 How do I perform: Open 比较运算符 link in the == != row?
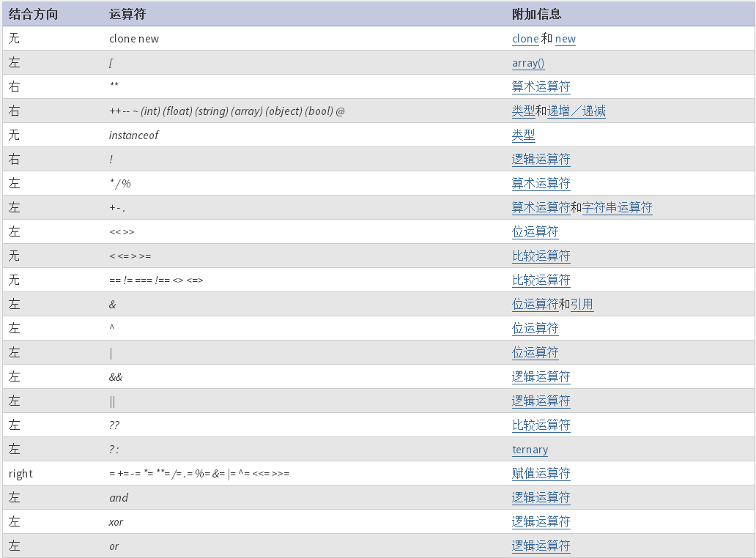tap(541, 280)
